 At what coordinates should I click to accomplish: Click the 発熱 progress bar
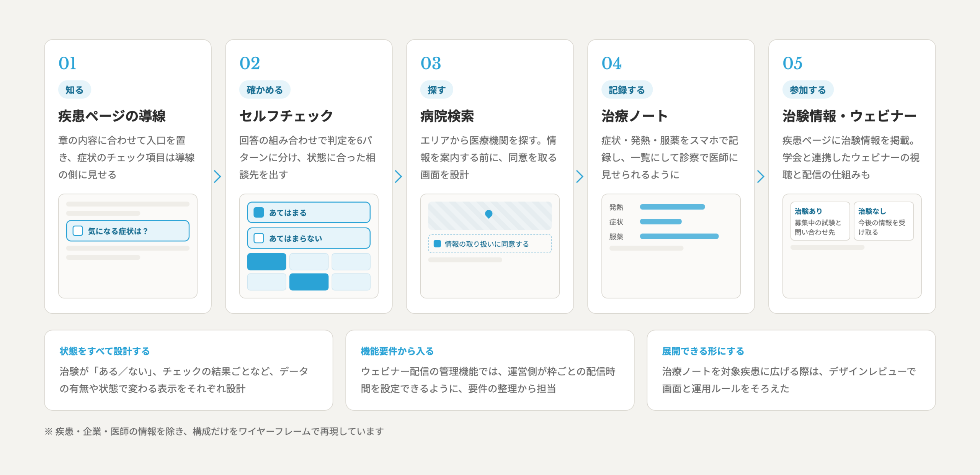click(672, 207)
